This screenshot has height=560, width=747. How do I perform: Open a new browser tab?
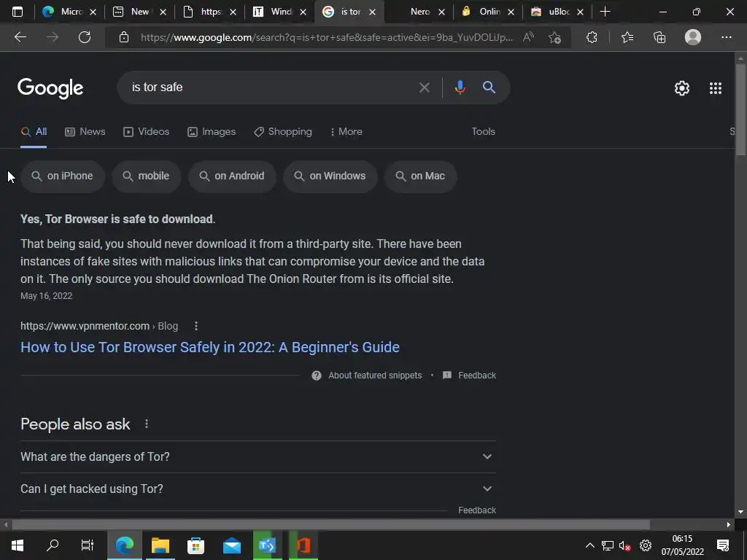pyautogui.click(x=605, y=12)
